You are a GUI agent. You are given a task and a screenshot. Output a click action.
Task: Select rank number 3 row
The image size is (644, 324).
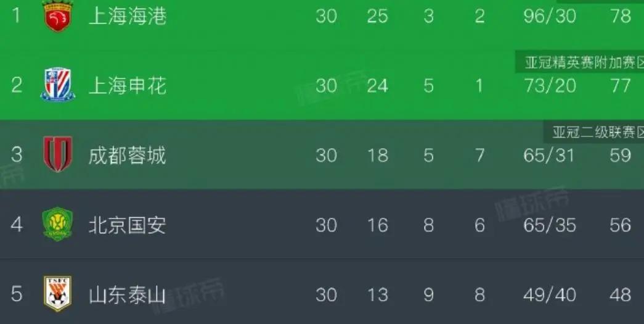coord(322,155)
